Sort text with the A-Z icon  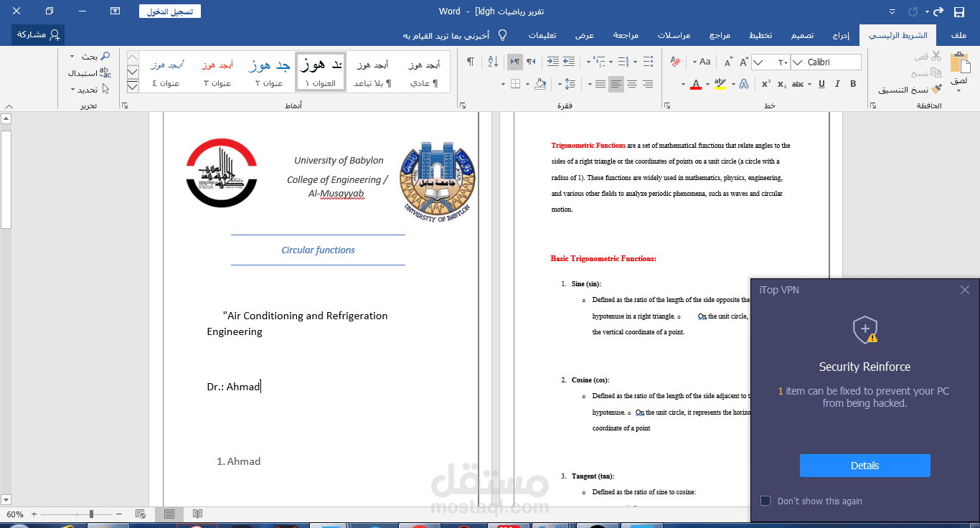493,62
